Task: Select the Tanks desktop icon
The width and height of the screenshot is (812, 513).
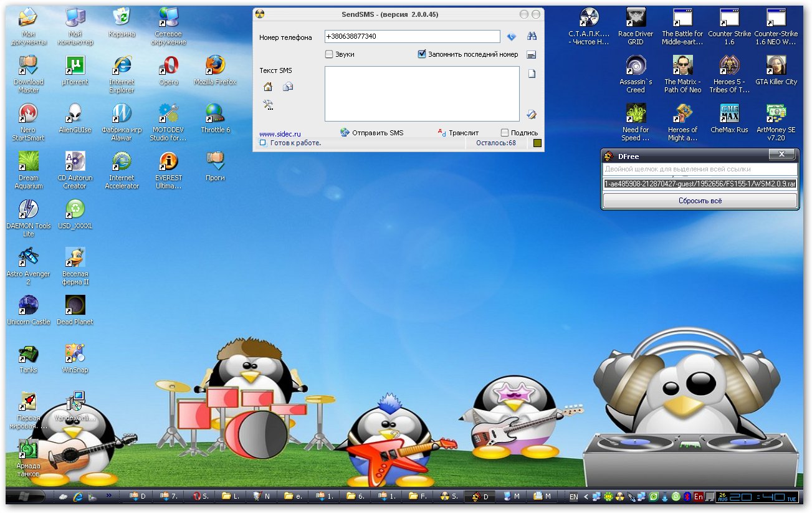Action: (28, 358)
